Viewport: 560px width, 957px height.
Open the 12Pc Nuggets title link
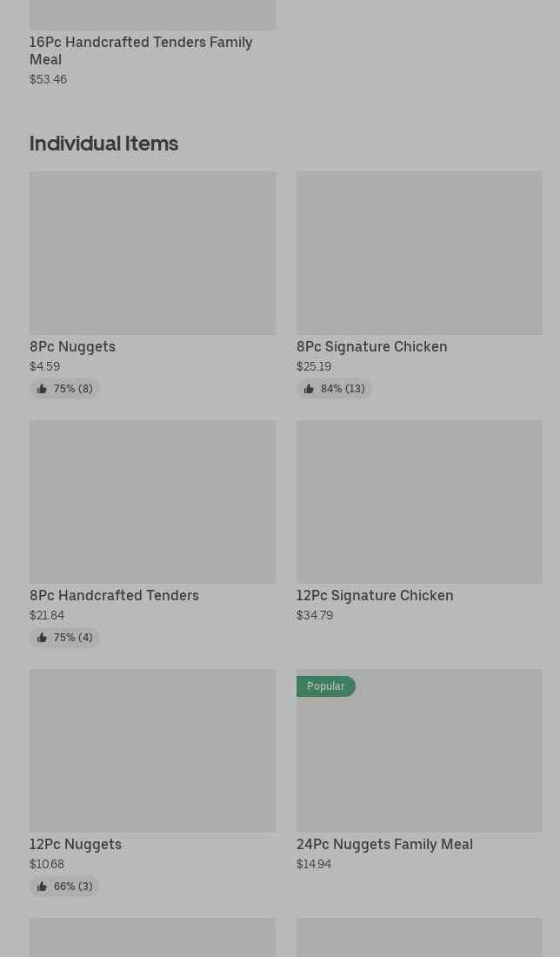pos(76,844)
